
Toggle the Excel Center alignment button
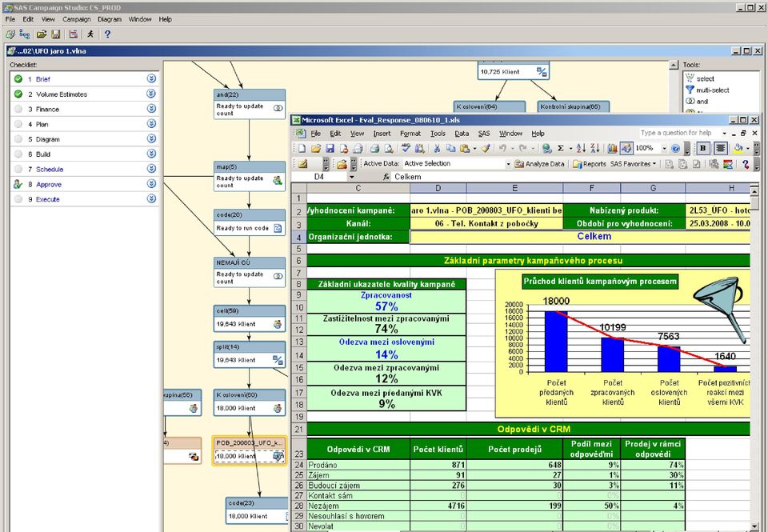(721, 149)
